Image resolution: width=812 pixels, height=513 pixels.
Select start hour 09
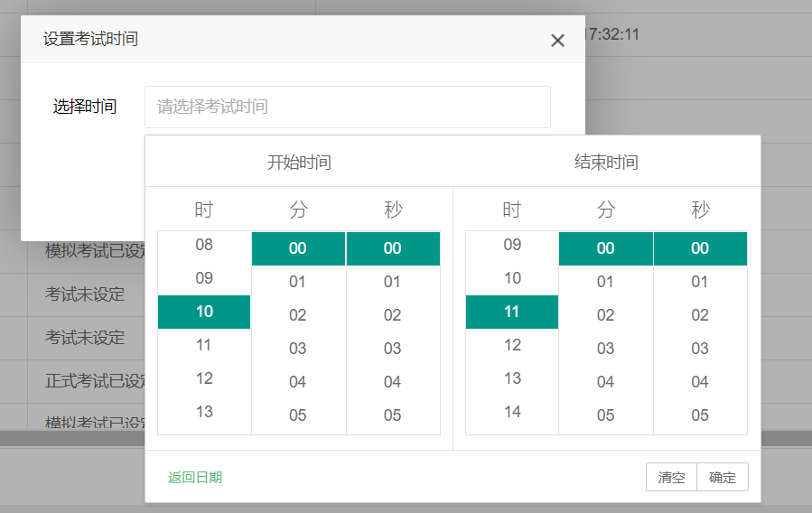[204, 278]
